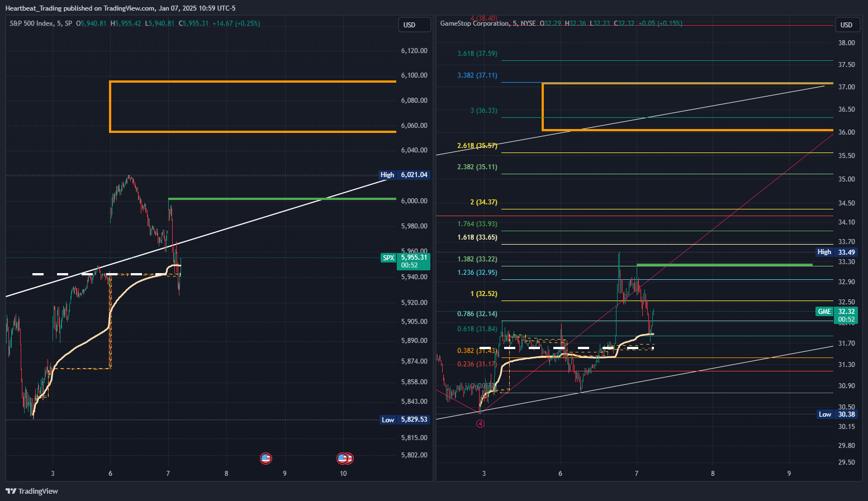Open the USD currency selector on S&P 500 chart
The height and width of the screenshot is (501, 868).
coord(414,25)
